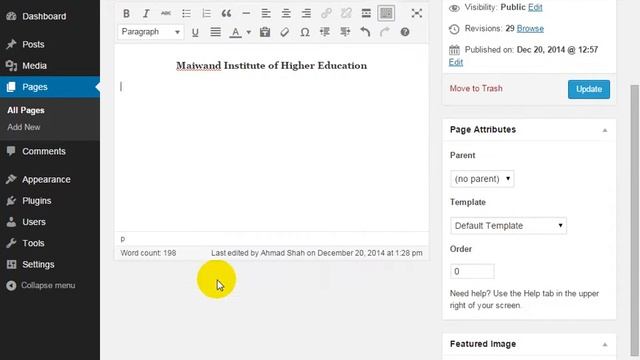Open the Paragraph format dropdown
The image size is (640, 360).
pyautogui.click(x=151, y=32)
